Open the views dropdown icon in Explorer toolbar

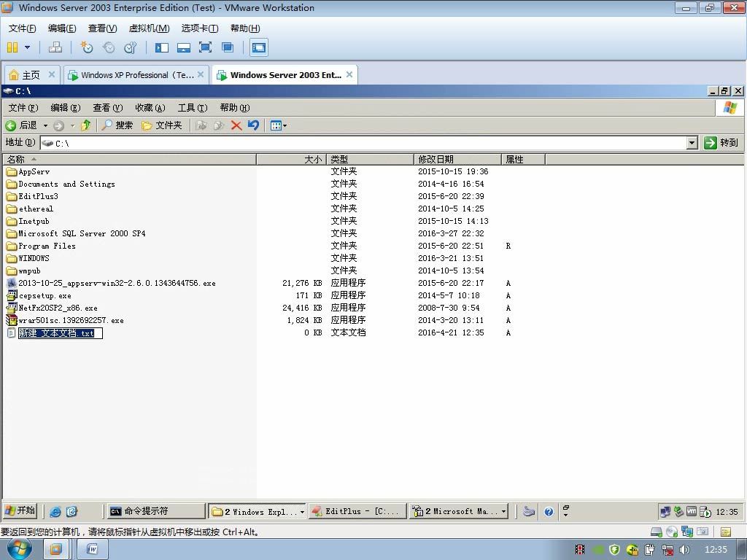tap(278, 125)
